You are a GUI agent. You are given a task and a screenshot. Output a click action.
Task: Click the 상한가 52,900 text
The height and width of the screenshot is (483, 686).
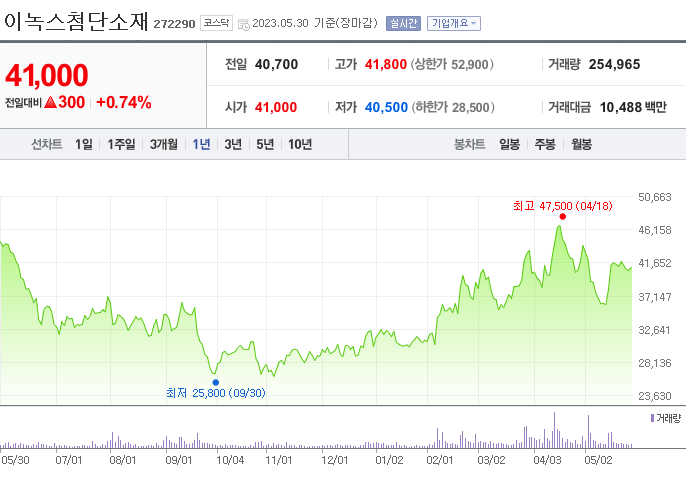452,64
